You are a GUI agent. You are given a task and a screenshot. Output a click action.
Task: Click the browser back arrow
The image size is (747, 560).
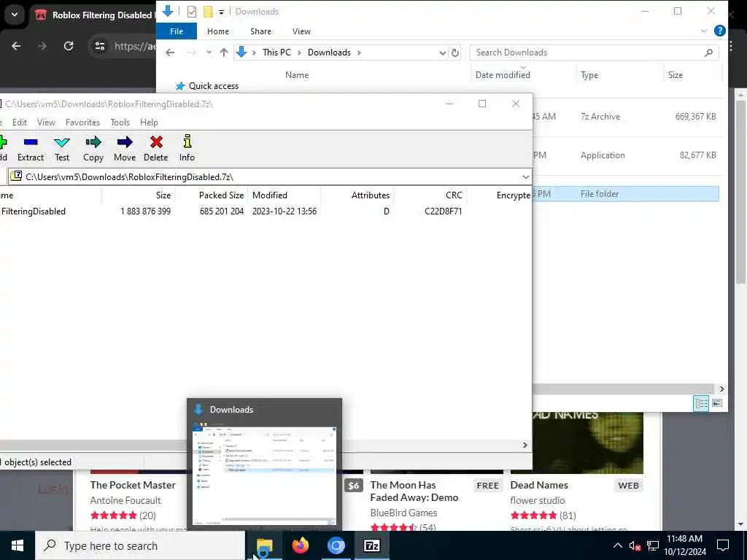[x=16, y=46]
